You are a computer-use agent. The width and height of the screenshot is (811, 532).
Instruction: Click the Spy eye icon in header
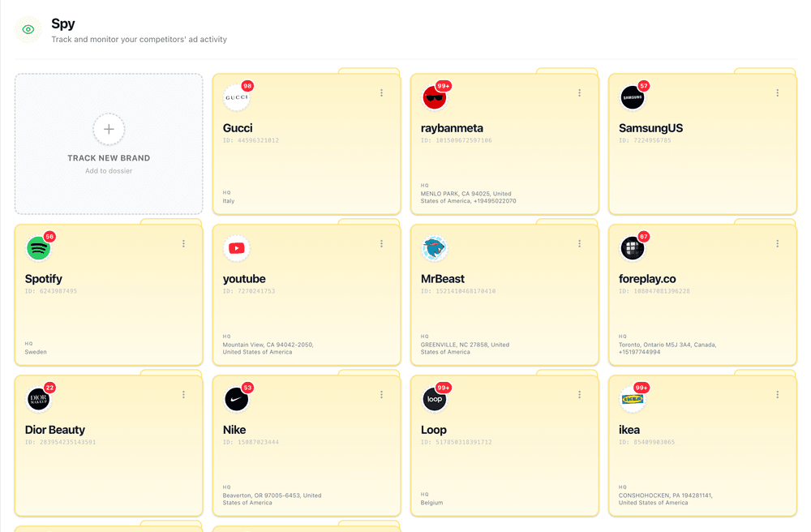pos(28,29)
